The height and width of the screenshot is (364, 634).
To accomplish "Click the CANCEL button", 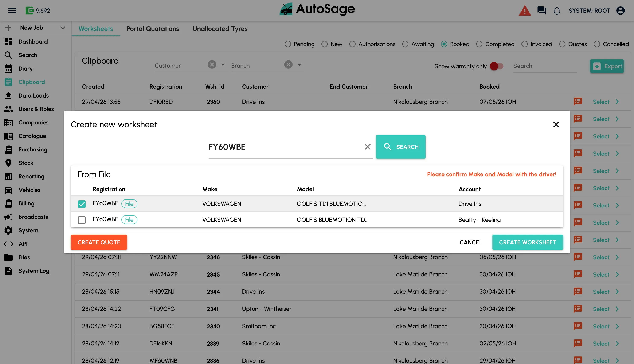I will click(471, 242).
